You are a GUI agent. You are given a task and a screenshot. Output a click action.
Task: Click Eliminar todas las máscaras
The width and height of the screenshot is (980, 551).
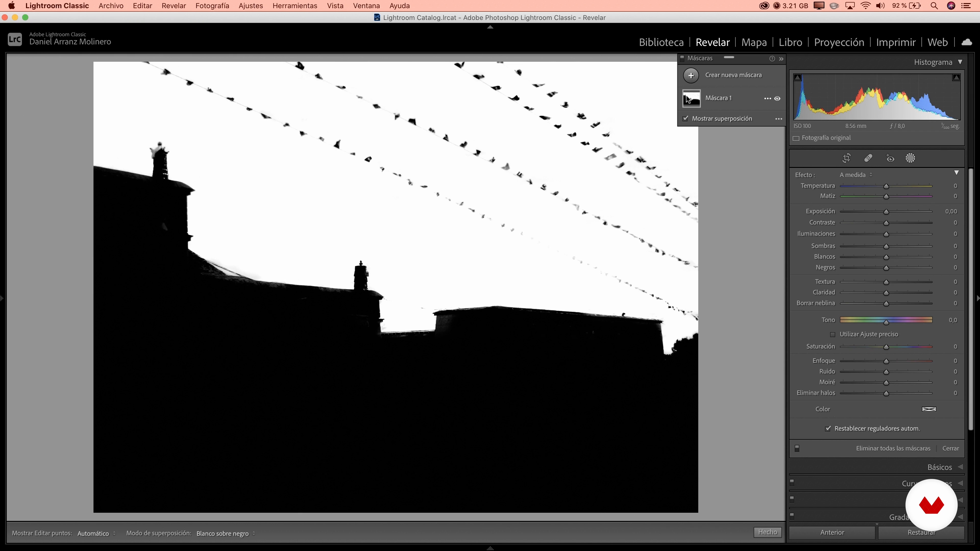point(893,449)
